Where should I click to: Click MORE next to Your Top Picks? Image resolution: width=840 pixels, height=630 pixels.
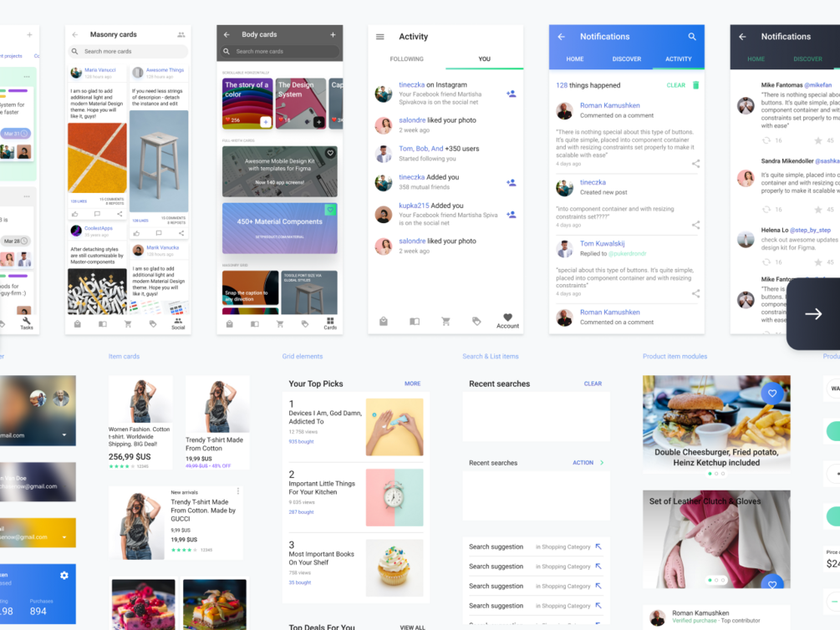point(413,384)
